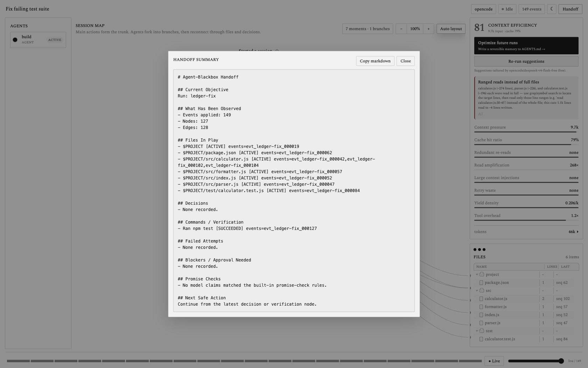Click Fix failing test suite title
Viewport: 588px width, 368px height.
coord(27,9)
